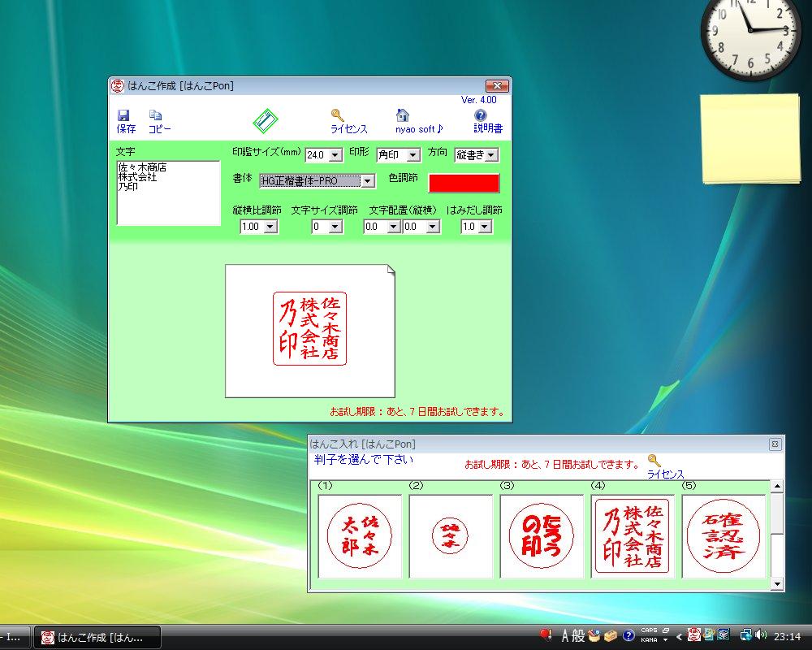
Task: Click the Copy (コピー) icon
Action: click(x=156, y=116)
